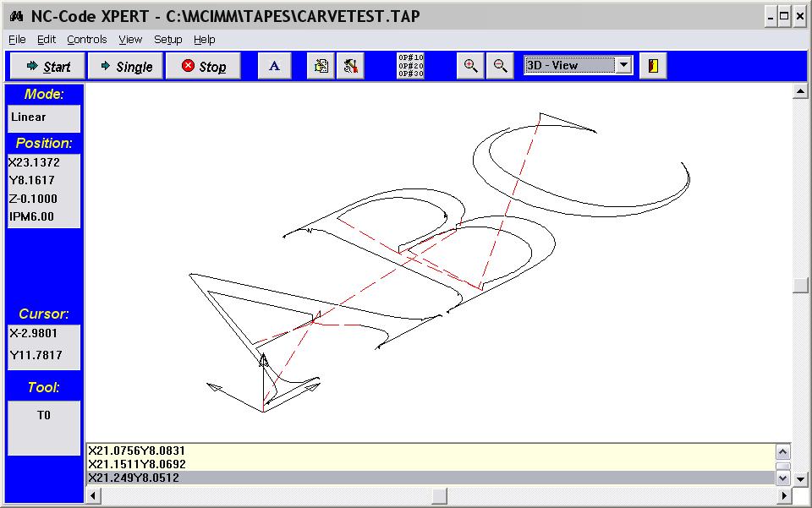The height and width of the screenshot is (508, 812).
Task: Maximize the NC-Code XPERT window
Action: coord(785,17)
